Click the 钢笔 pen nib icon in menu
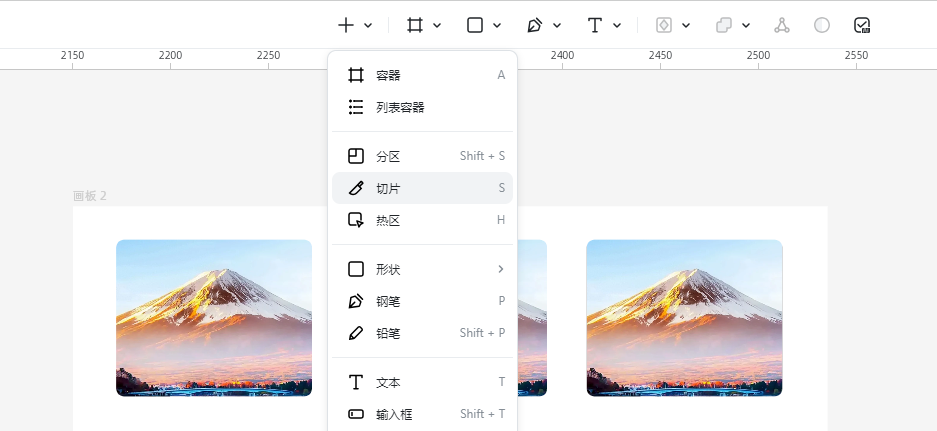This screenshot has height=431, width=937. pyautogui.click(x=356, y=301)
